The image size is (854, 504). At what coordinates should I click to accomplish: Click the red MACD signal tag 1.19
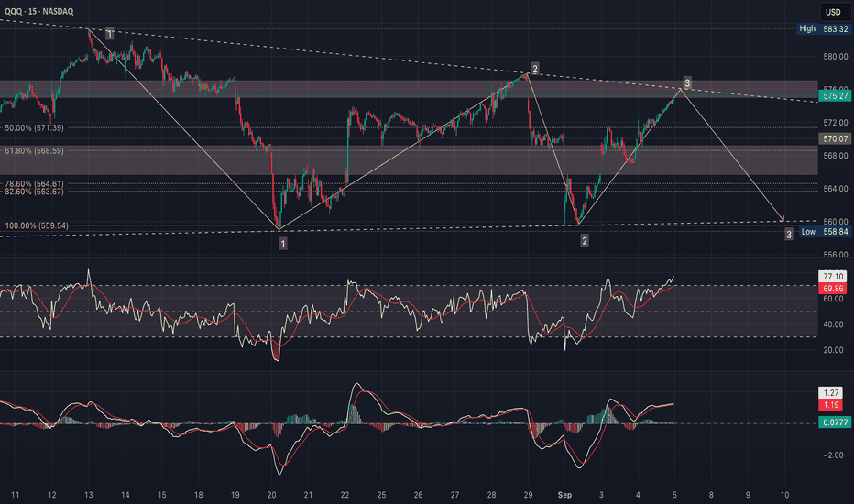[x=830, y=405]
